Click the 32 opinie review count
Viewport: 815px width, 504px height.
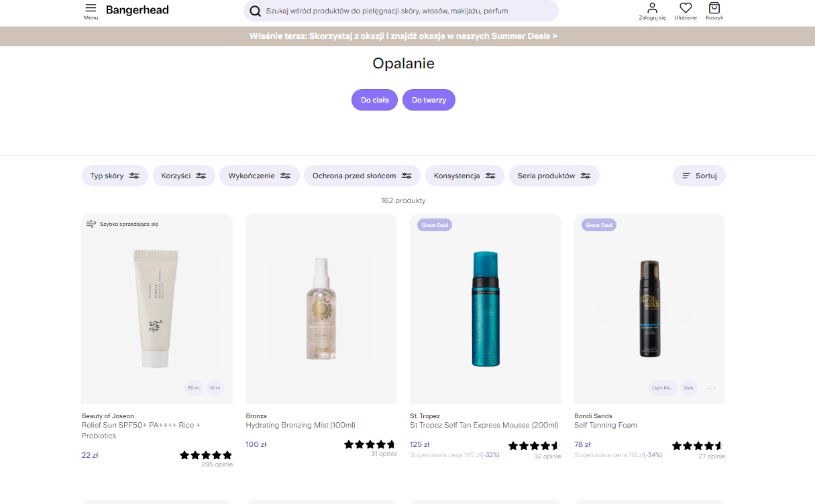(547, 456)
